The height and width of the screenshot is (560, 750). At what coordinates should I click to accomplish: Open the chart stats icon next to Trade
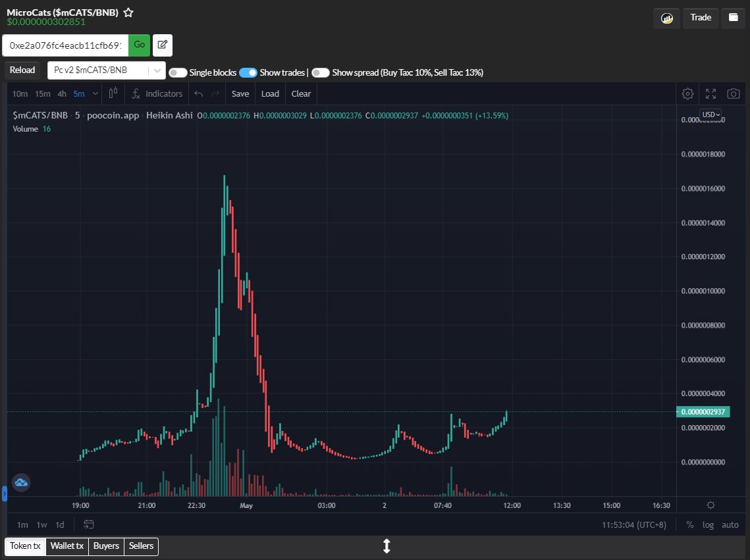(x=667, y=18)
